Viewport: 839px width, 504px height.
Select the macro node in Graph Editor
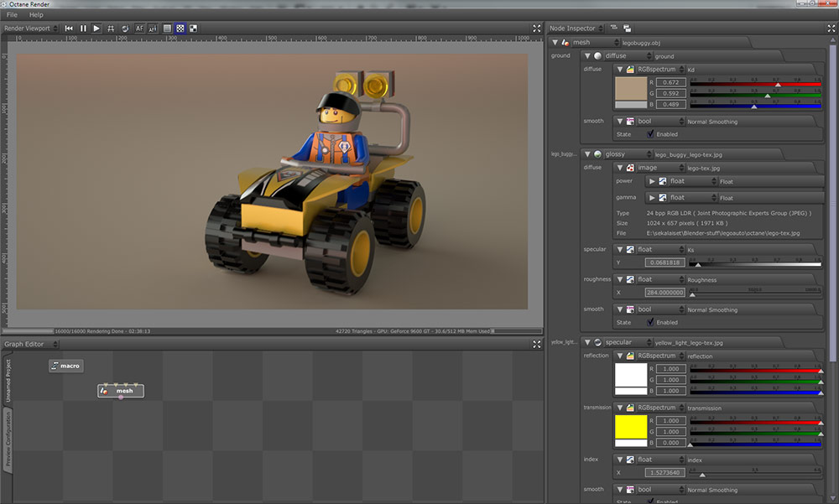[x=65, y=366]
